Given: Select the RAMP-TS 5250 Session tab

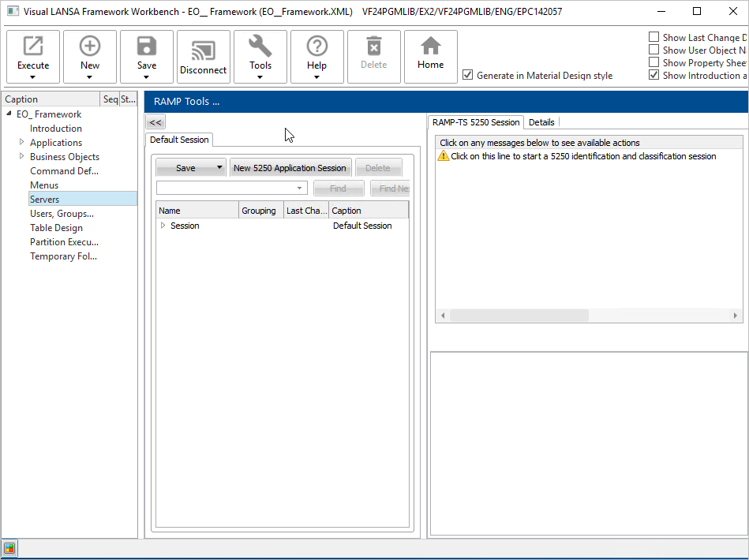Looking at the screenshot, I should point(476,122).
